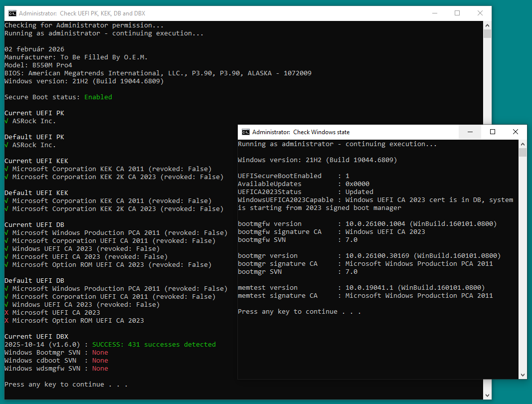Click 'ASRock Inc.' under Default UEFI PK

[34, 145]
